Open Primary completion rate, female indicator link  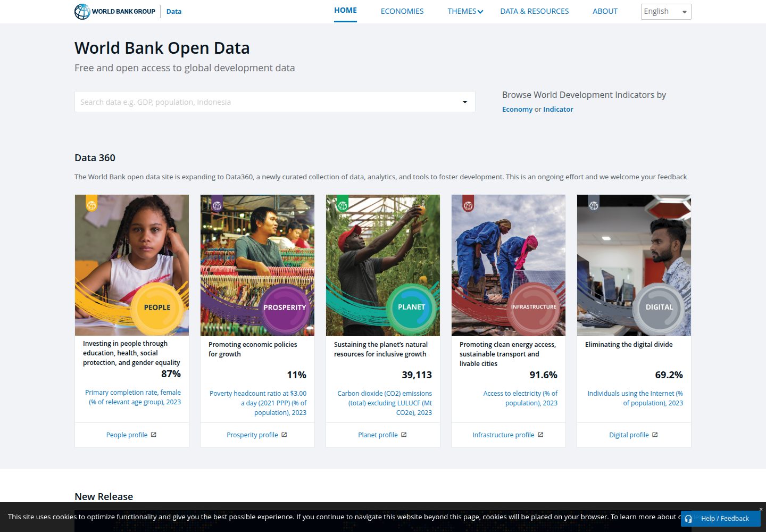[133, 397]
